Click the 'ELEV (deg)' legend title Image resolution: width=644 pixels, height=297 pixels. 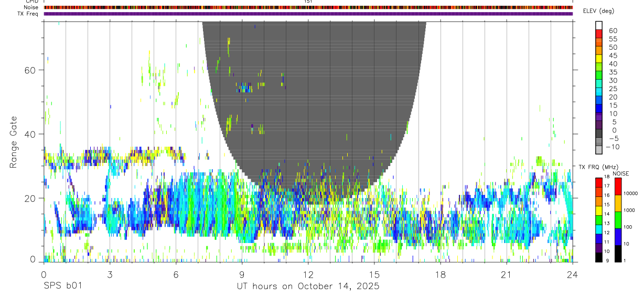point(598,11)
